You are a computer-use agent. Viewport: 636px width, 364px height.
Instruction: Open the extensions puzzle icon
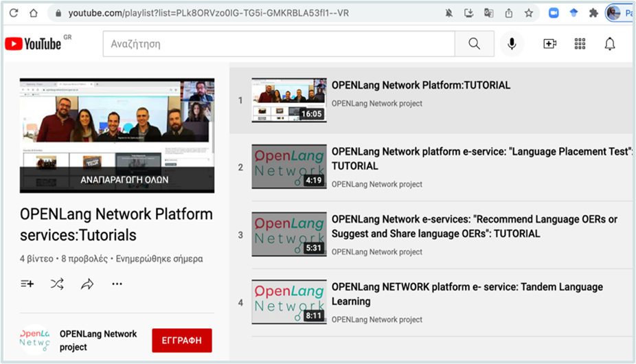pyautogui.click(x=593, y=13)
